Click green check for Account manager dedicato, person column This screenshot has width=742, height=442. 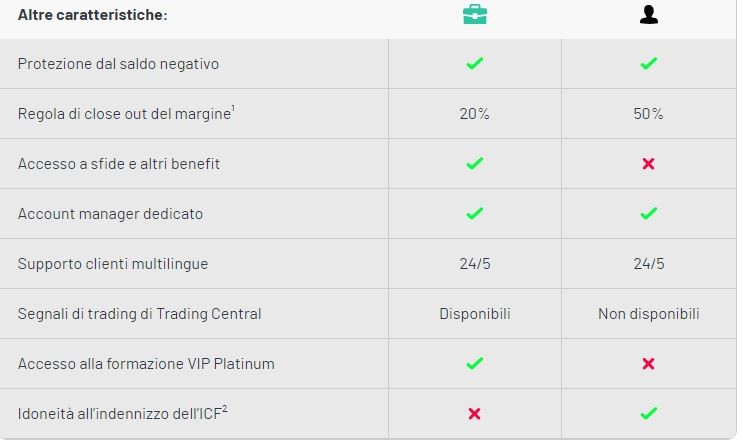pyautogui.click(x=648, y=213)
